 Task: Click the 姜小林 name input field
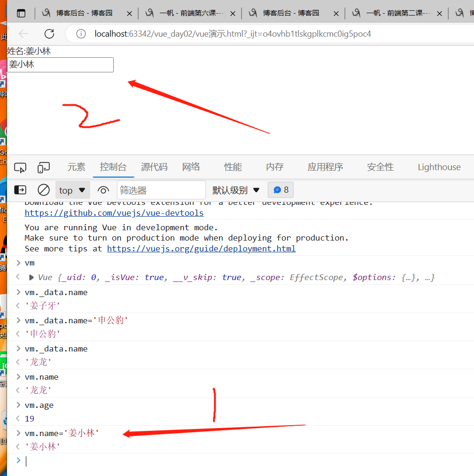point(61,65)
